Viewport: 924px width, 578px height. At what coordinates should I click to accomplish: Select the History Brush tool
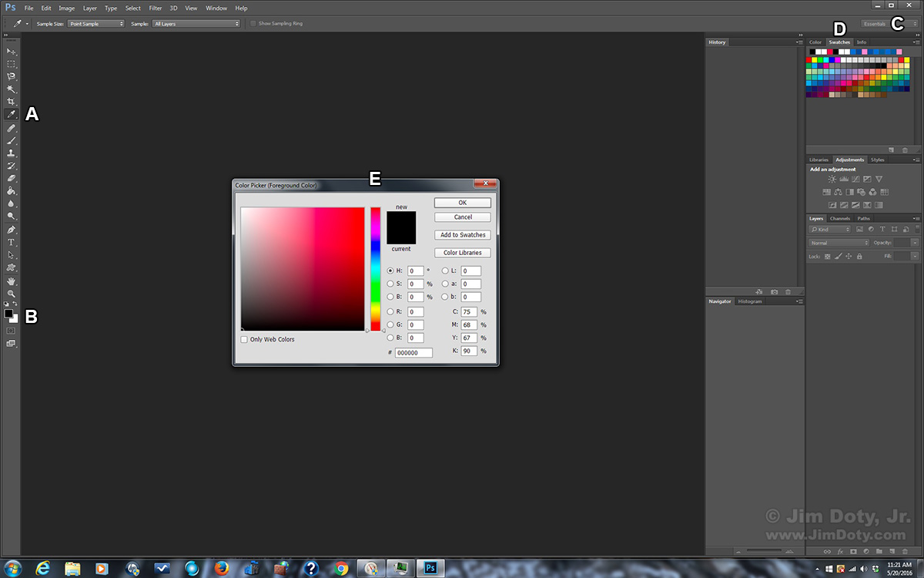point(12,166)
